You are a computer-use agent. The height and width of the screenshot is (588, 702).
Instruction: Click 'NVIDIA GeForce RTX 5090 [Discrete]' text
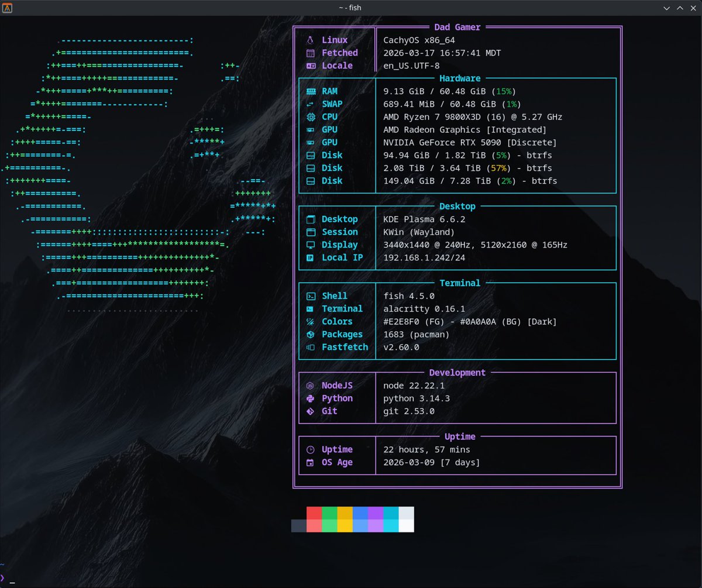coord(470,143)
